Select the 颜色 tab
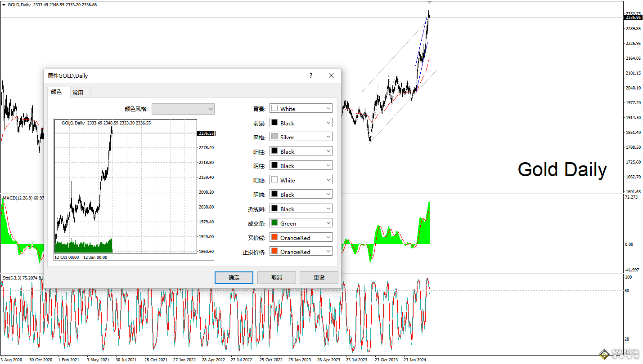 click(57, 92)
